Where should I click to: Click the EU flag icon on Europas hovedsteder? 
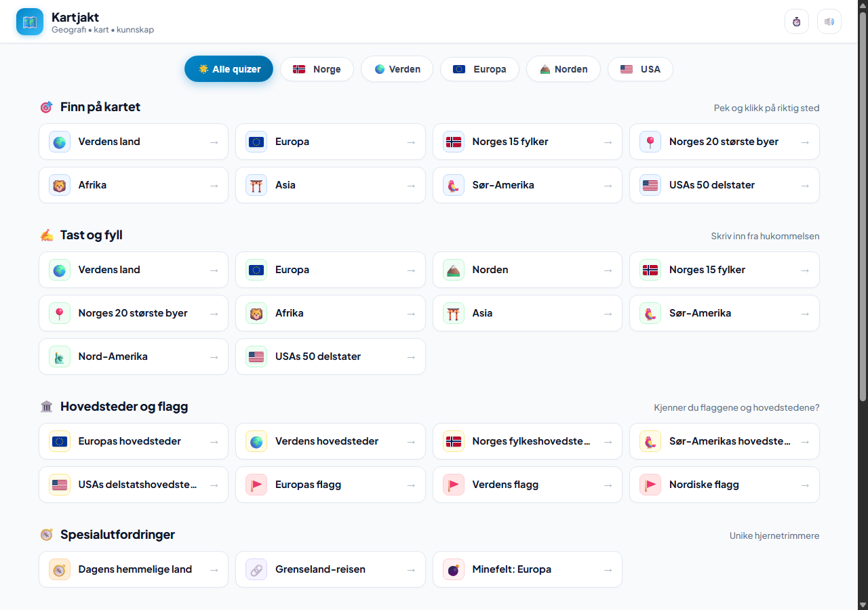60,441
